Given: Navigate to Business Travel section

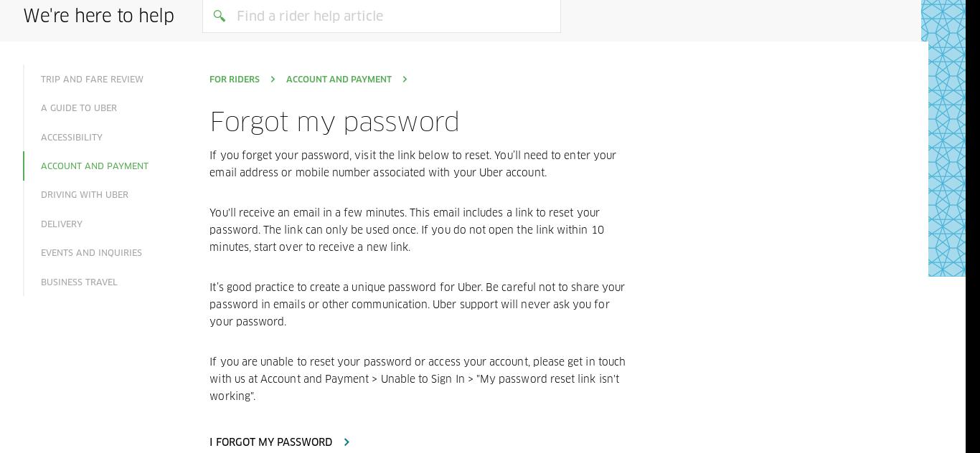Looking at the screenshot, I should click(79, 282).
